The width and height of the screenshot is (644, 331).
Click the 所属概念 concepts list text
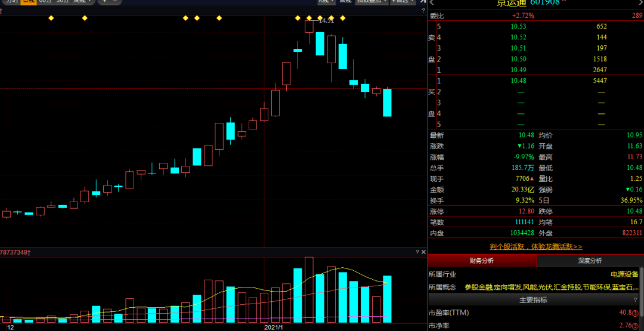pyautogui.click(x=552, y=287)
